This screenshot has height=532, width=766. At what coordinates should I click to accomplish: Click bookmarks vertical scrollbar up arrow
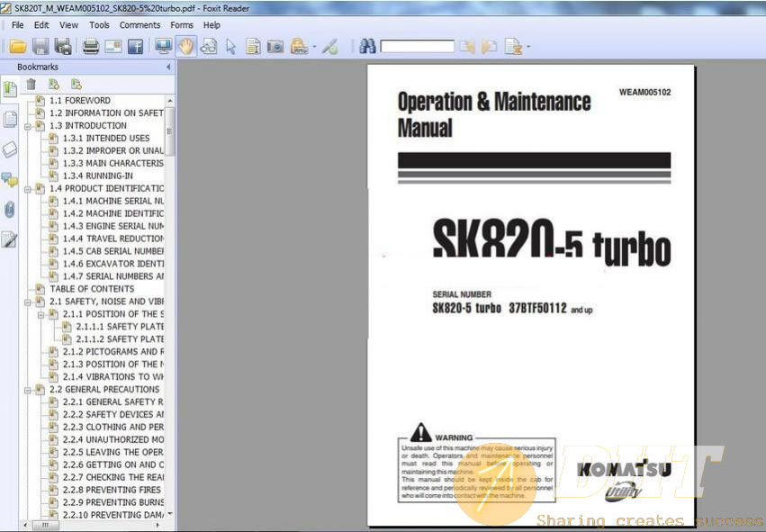pyautogui.click(x=170, y=101)
